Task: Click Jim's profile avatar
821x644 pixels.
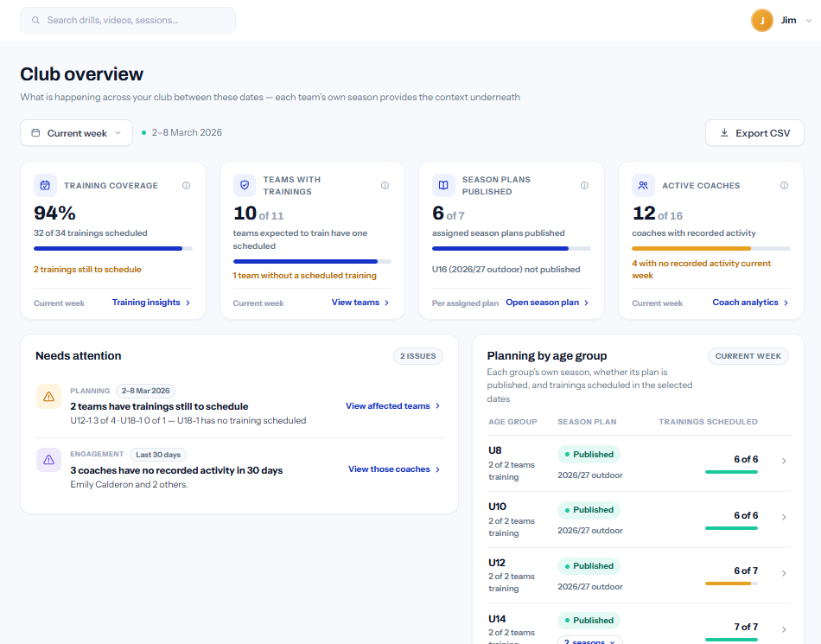Action: coord(762,21)
